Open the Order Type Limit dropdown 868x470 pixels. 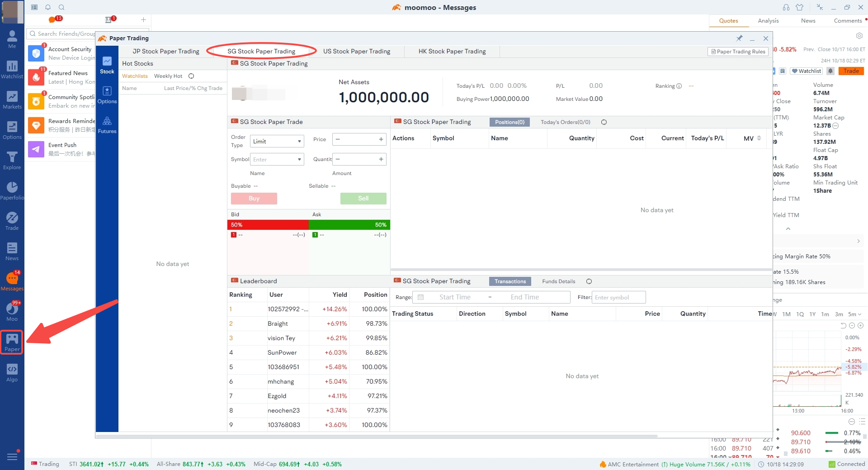tap(277, 141)
